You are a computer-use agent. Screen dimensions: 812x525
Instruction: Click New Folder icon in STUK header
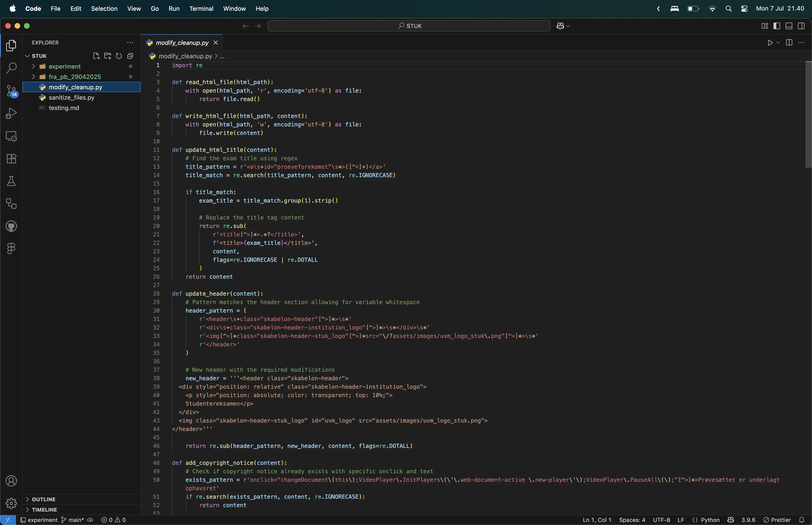pyautogui.click(x=108, y=56)
